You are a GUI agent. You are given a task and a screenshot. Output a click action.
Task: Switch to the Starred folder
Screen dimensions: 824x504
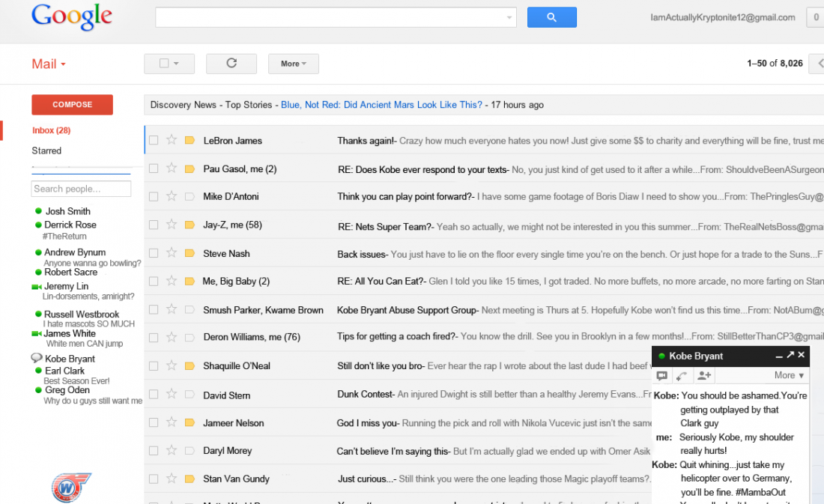tap(46, 150)
